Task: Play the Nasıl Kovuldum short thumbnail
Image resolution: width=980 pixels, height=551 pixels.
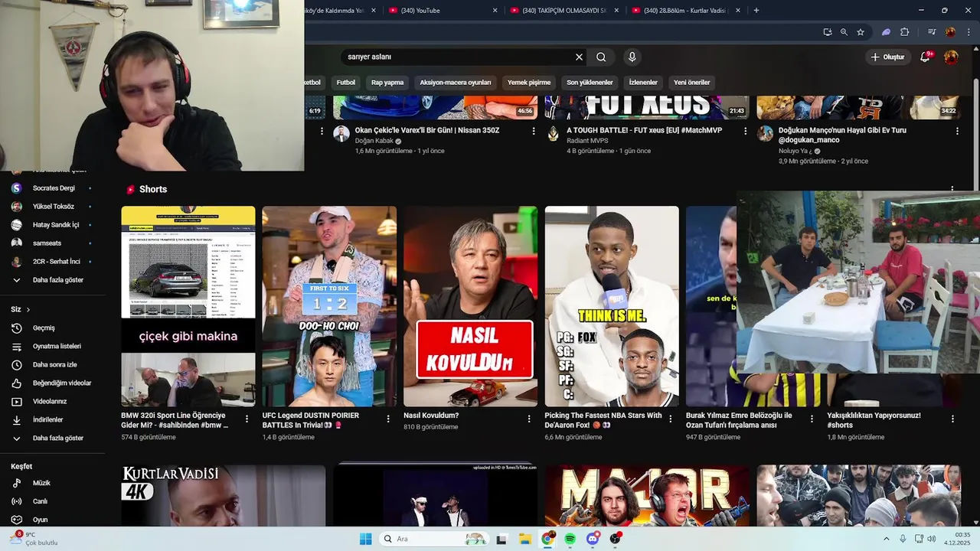Action: [x=470, y=306]
